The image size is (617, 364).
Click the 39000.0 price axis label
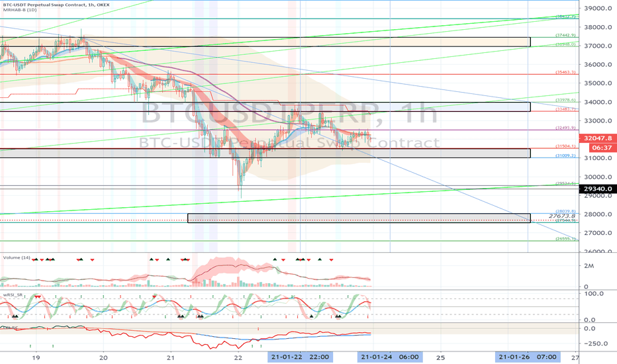598,8
